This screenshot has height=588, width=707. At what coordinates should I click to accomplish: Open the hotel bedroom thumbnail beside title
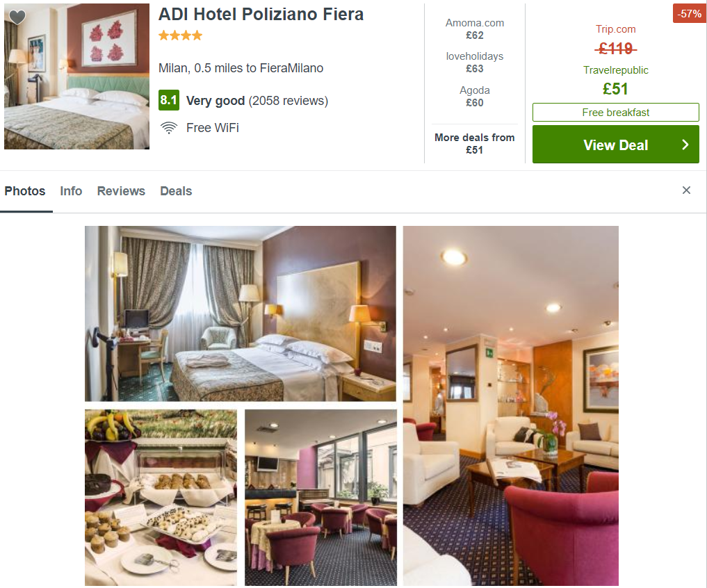click(x=76, y=76)
